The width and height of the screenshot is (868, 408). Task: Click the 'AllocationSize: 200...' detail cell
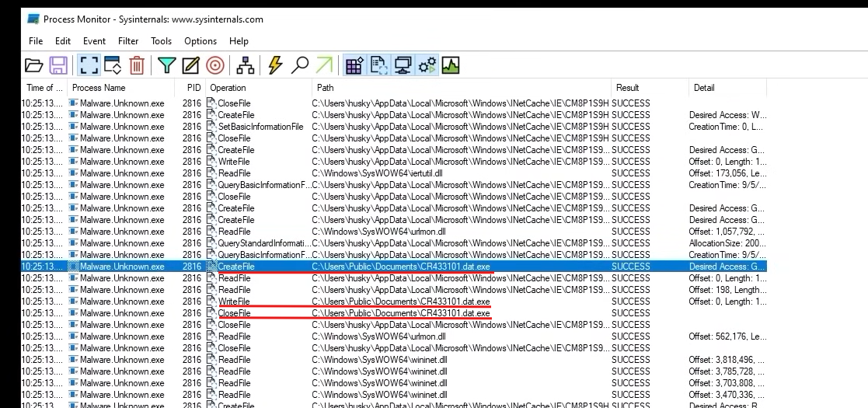click(x=727, y=243)
